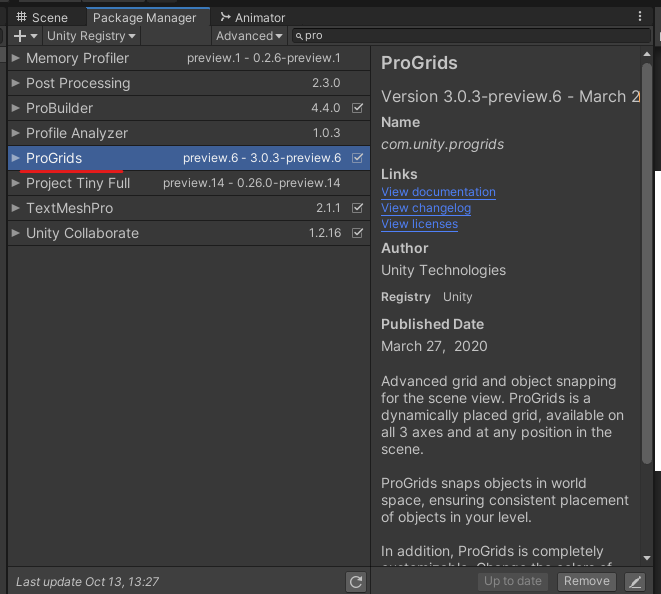Open the three-dot panel options menu
Image resolution: width=661 pixels, height=594 pixels.
[x=640, y=17]
